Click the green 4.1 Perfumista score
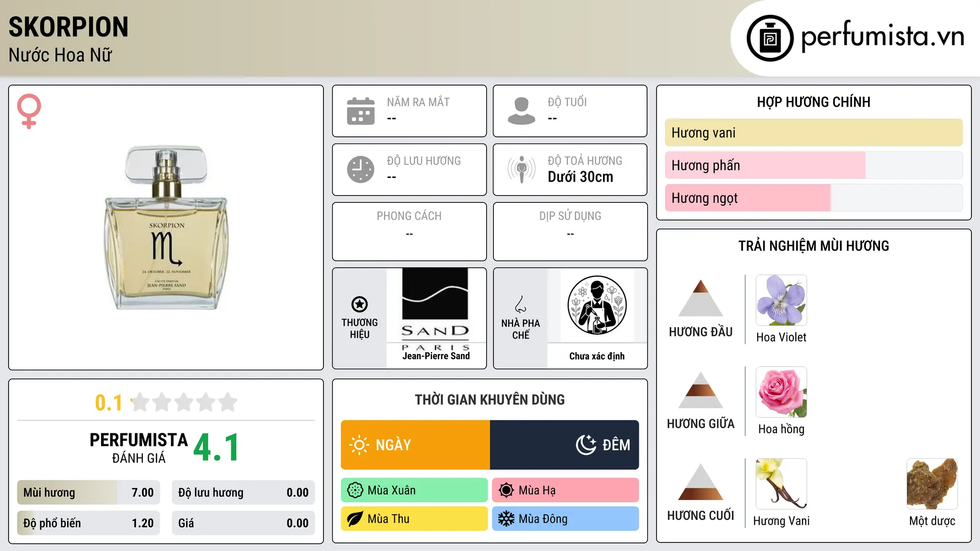The height and width of the screenshot is (551, 980). (216, 448)
